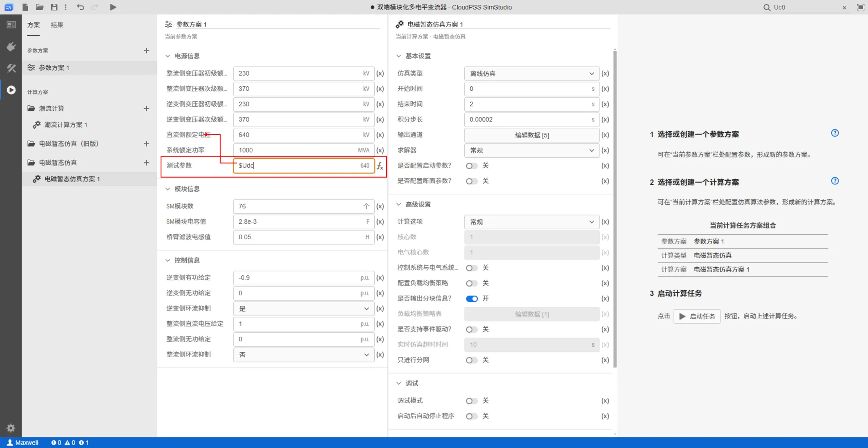The height and width of the screenshot is (448, 868).
Task: Click fx expression icon beside 测试参数
Action: (x=380, y=166)
